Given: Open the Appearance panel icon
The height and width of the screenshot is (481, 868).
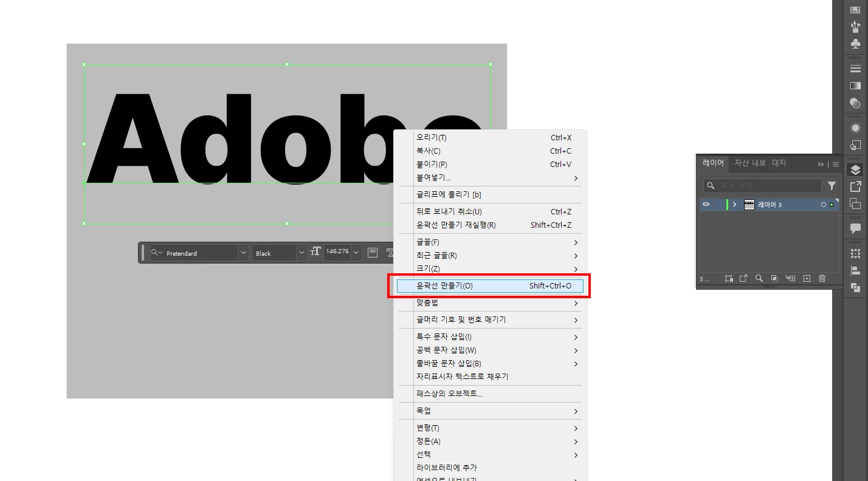Looking at the screenshot, I should point(855,128).
